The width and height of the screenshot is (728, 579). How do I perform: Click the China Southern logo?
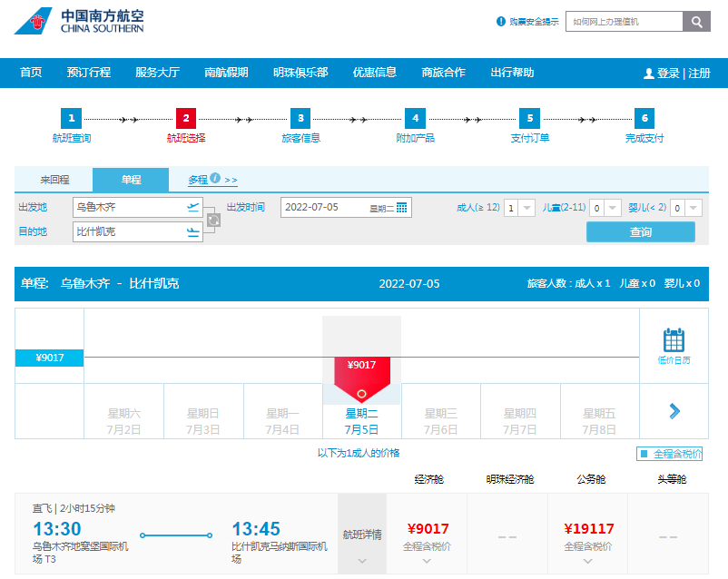(79, 22)
